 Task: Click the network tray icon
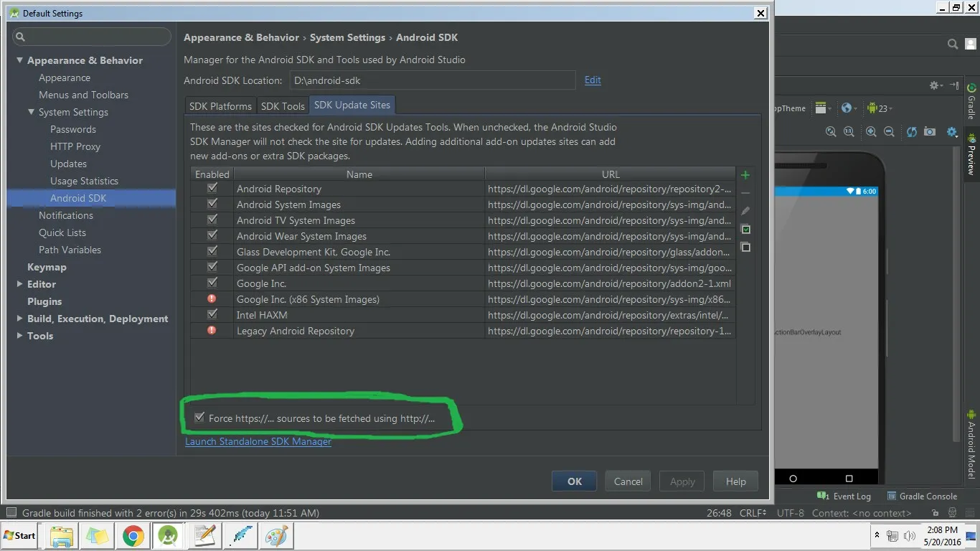pyautogui.click(x=892, y=536)
